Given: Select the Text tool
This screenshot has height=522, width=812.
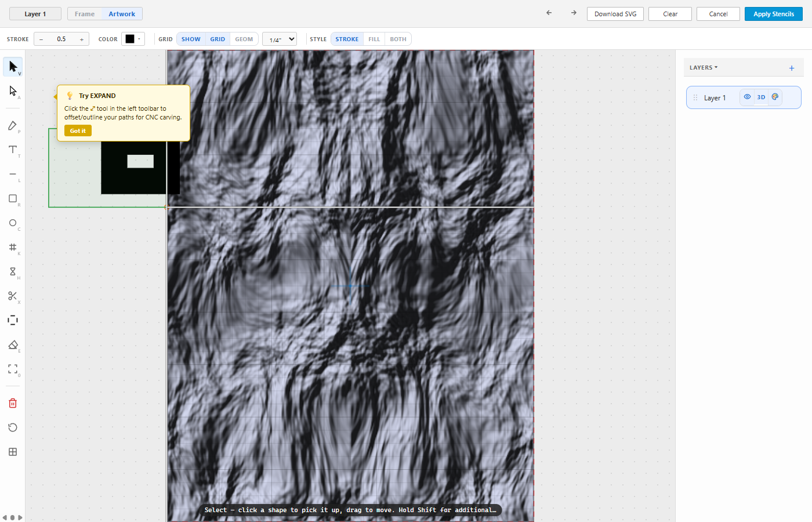Looking at the screenshot, I should (x=13, y=150).
